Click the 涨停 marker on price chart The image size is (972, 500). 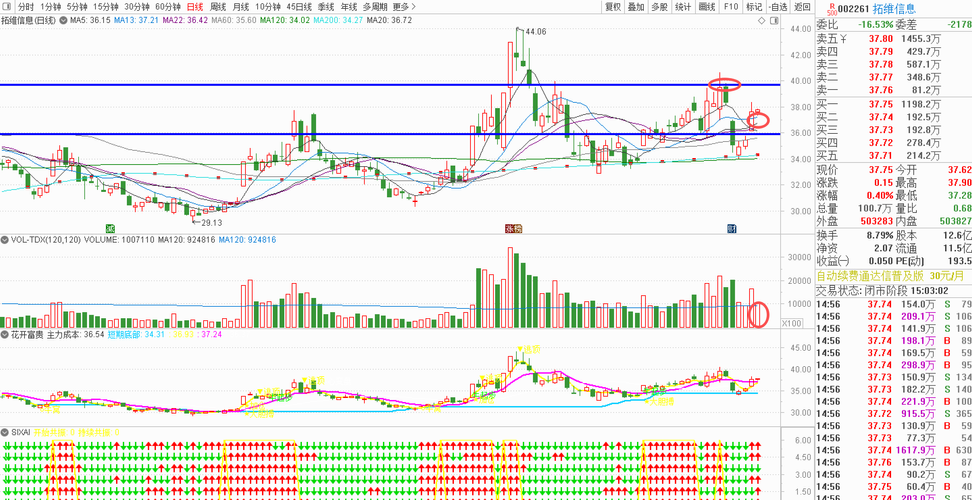(513, 228)
